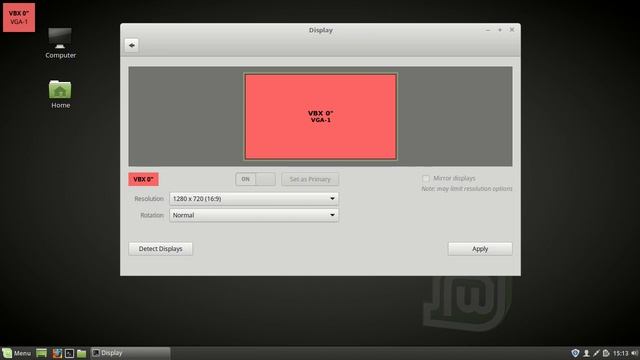
Task: Click the Set as Primary button
Action: (x=310, y=179)
